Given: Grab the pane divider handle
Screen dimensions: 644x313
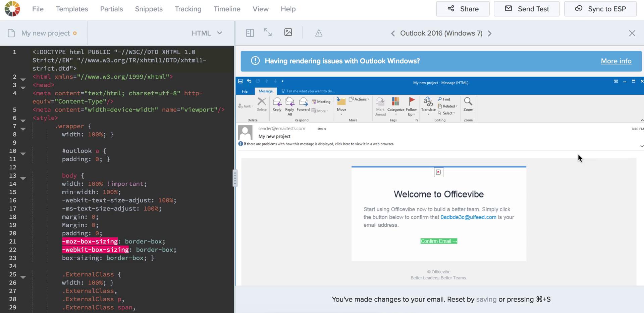Looking at the screenshot, I should click(x=235, y=178).
